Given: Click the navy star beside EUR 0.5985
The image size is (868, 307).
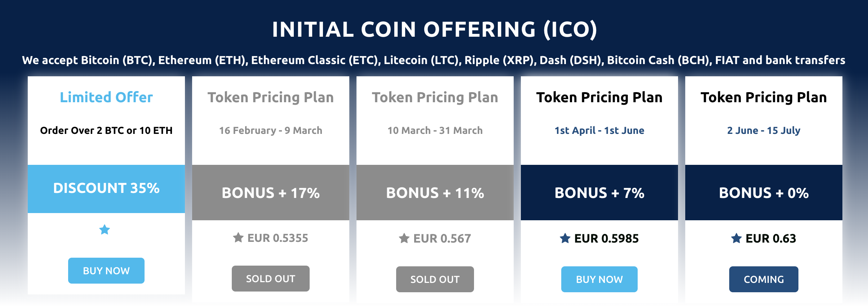Looking at the screenshot, I should 565,238.
